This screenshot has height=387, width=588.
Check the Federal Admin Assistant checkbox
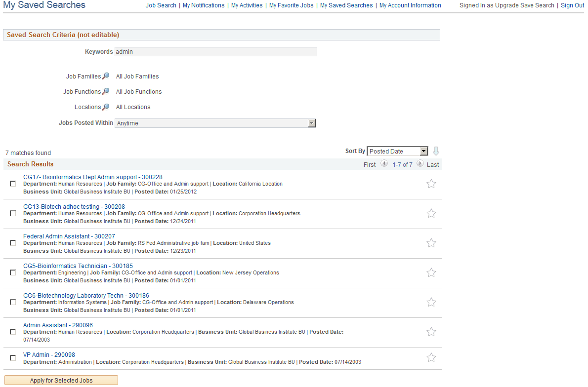(13, 242)
